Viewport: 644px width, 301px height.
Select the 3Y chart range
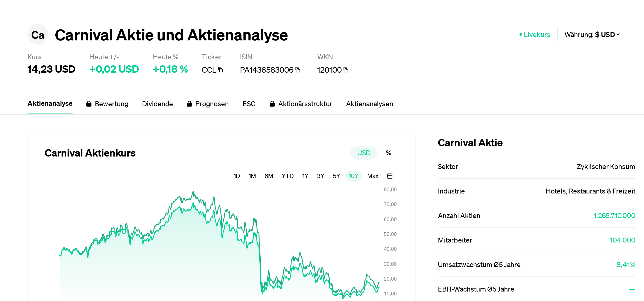pos(320,176)
